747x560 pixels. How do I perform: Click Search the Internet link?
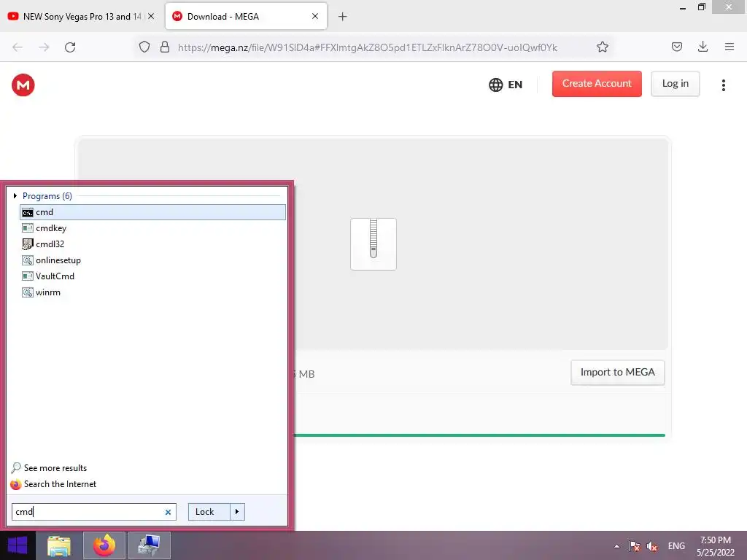(60, 484)
